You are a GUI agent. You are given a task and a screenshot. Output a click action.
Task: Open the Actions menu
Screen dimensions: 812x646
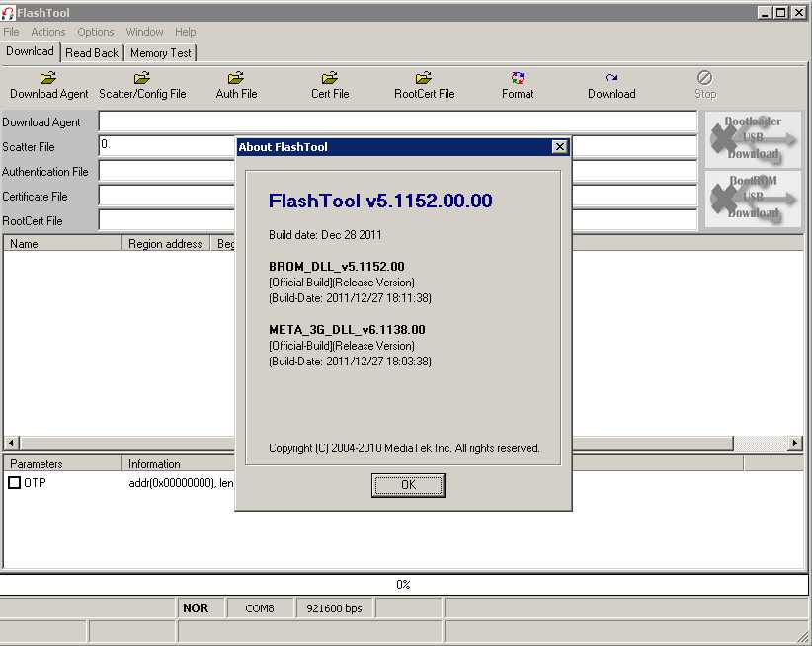(x=47, y=32)
